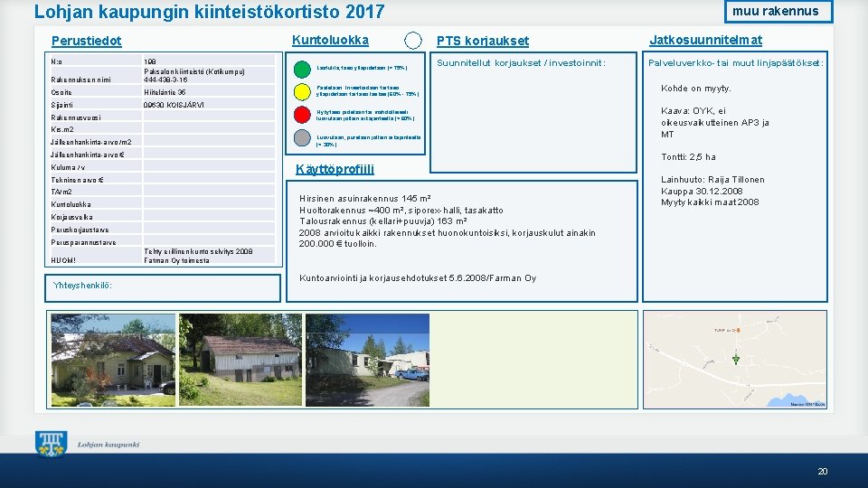Click Kuntoarviointi ja korjausehdotukset 5.6.2008/Farman Oy
The width and height of the screenshot is (868, 488).
[418, 278]
